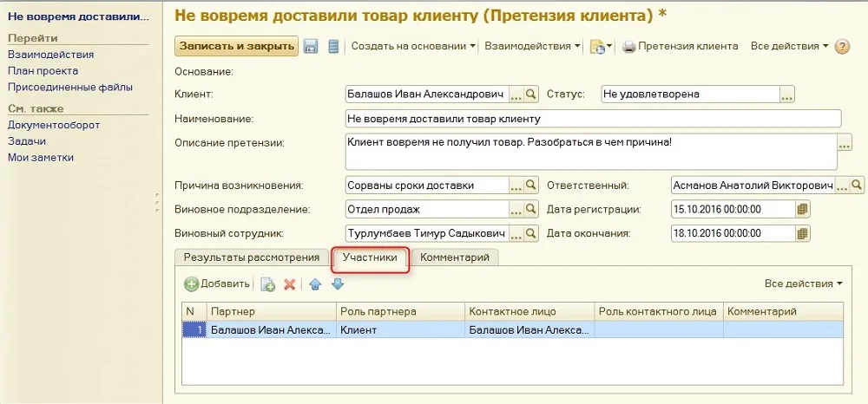Viewport: 868px width, 404px height.
Task: Click the floppy disk save icon
Action: [x=311, y=47]
